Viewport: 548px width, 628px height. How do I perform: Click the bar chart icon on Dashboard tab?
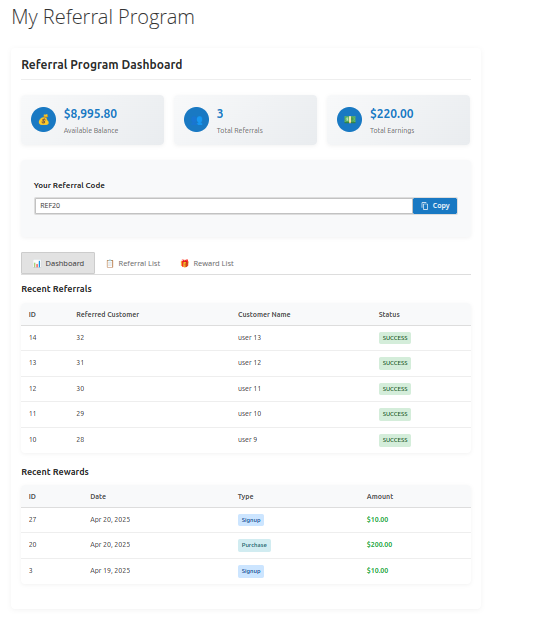tap(37, 264)
